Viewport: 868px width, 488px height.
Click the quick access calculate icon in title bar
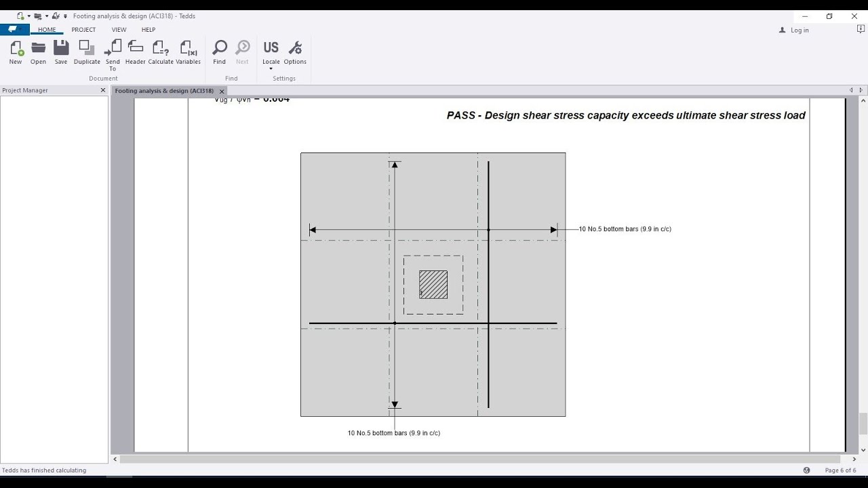click(x=56, y=16)
